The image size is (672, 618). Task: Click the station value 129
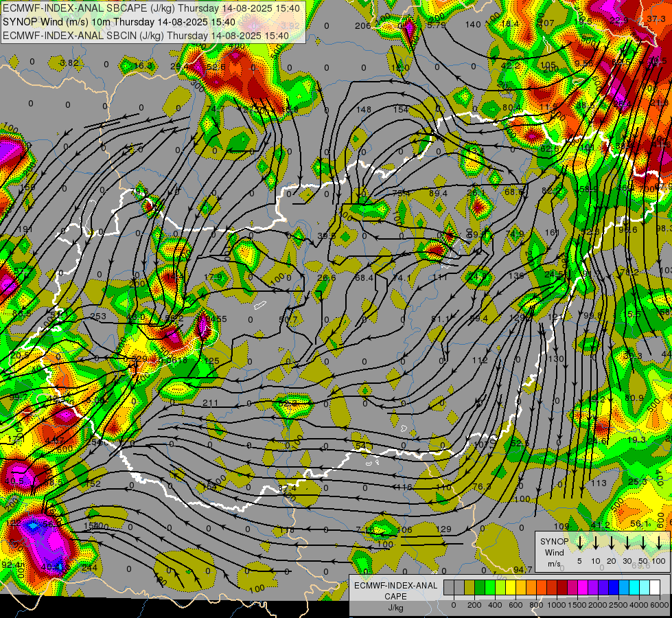[x=443, y=529]
